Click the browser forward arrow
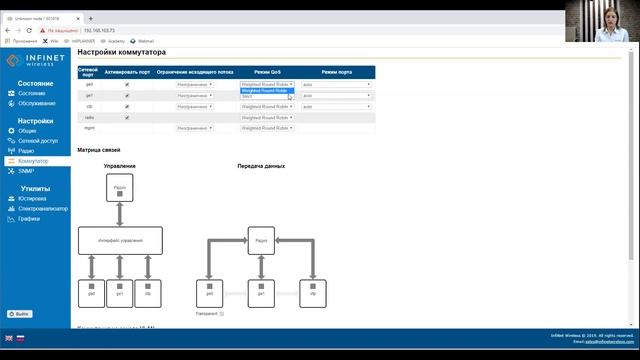This screenshot has height=360, width=640. [18, 30]
